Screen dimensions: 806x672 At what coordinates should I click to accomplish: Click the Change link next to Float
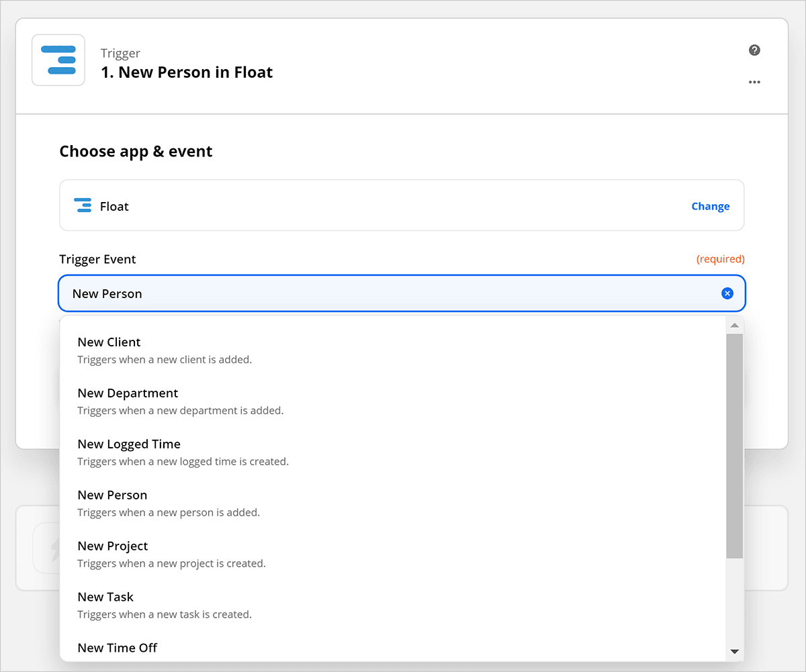click(710, 205)
